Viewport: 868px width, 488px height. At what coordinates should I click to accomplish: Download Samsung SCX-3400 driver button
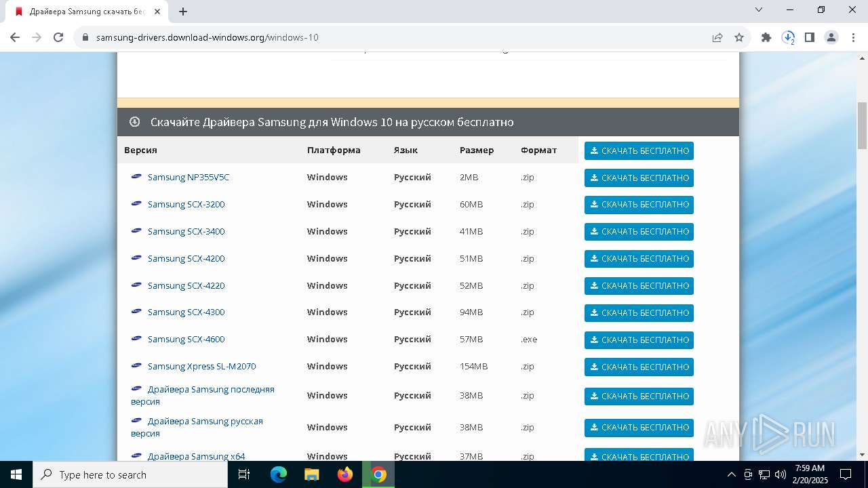point(639,232)
